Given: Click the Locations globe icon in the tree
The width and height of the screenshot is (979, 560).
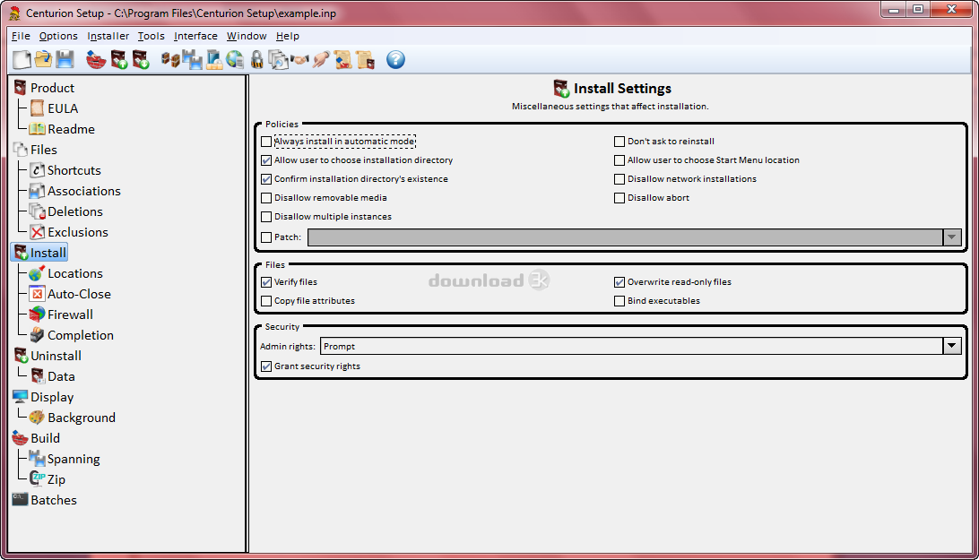Looking at the screenshot, I should [38, 272].
